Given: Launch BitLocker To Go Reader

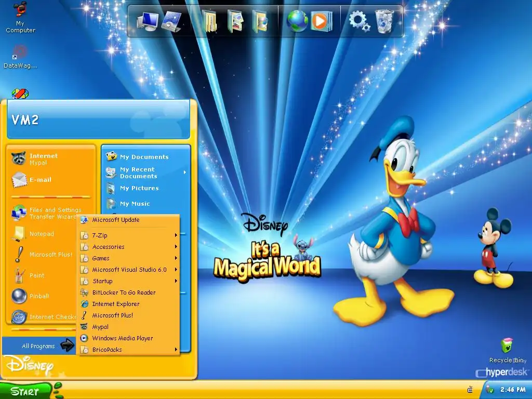Looking at the screenshot, I should (x=129, y=292).
